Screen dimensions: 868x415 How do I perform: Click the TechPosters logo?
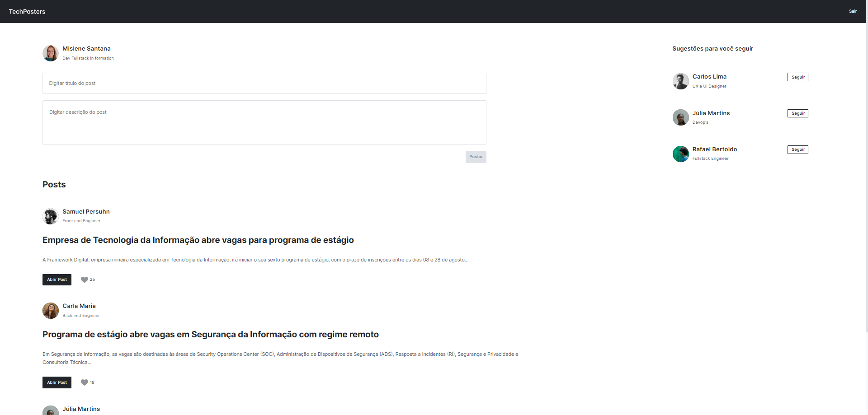(27, 11)
